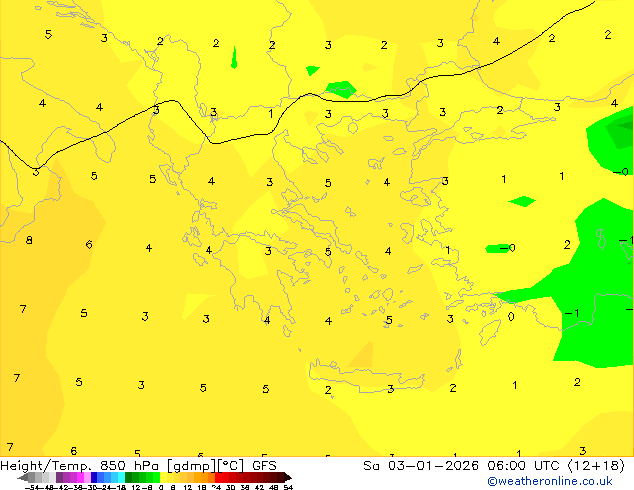
Task: Click the green cold patch north of the contour
Action: pyautogui.click(x=341, y=89)
